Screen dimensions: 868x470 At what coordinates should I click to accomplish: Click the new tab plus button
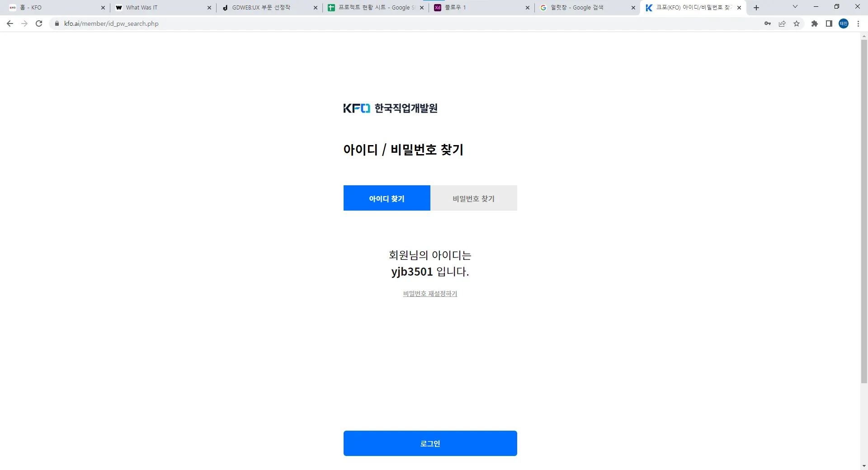click(x=756, y=8)
